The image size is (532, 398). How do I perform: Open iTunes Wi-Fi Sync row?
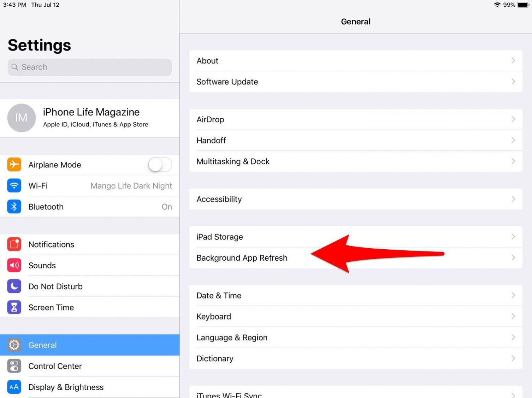click(x=356, y=392)
